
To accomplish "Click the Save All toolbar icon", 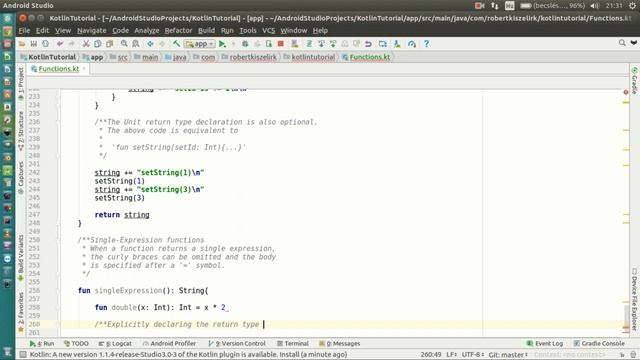I will coord(34,44).
